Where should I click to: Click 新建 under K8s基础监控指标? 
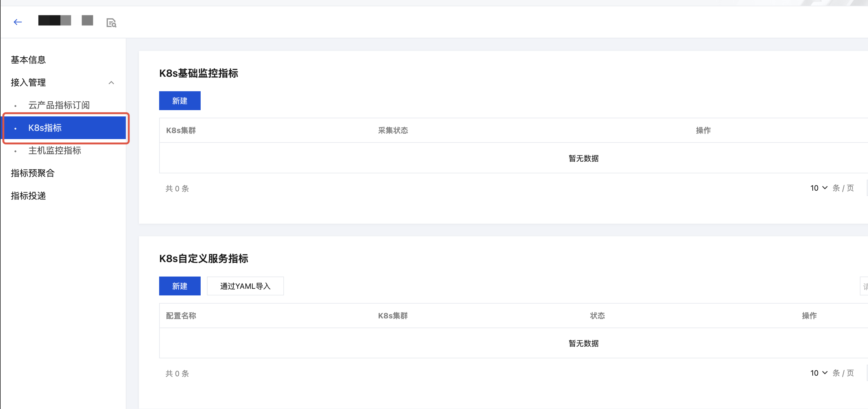(x=180, y=101)
